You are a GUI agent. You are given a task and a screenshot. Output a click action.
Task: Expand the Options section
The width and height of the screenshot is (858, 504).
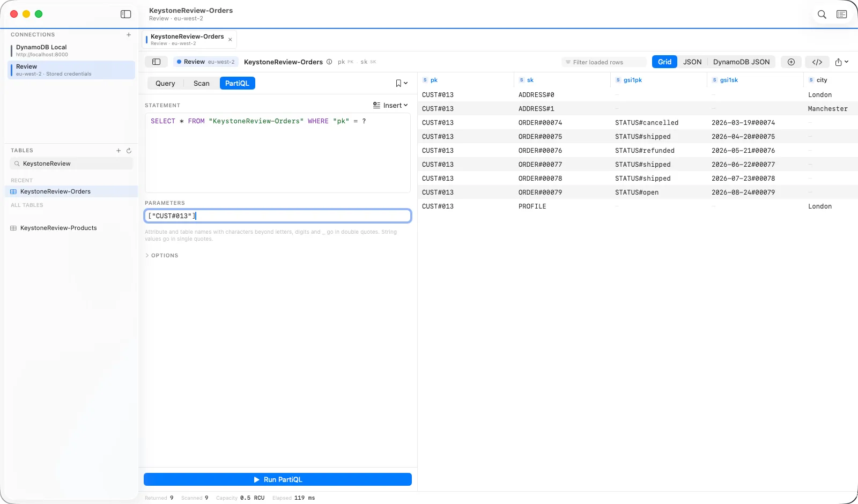(x=161, y=256)
